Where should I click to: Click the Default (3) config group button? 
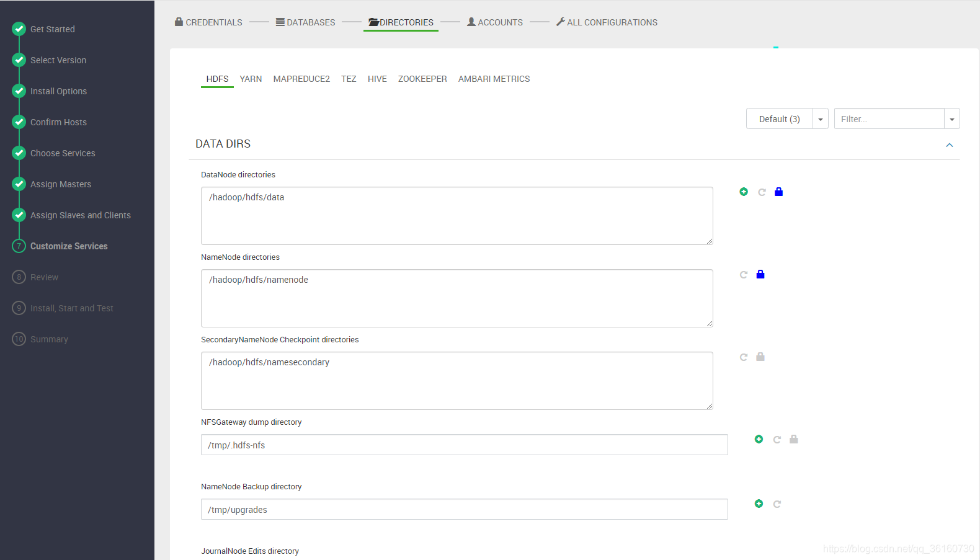(780, 119)
